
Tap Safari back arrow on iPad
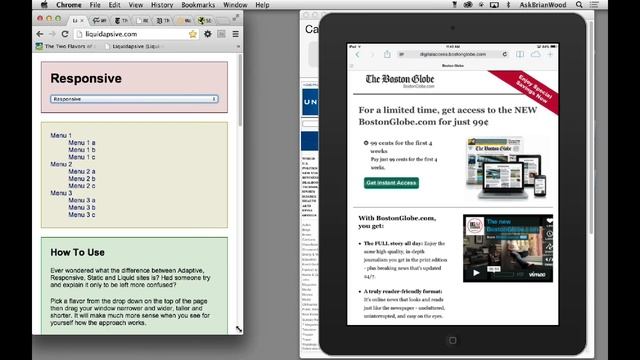pyautogui.click(x=358, y=54)
